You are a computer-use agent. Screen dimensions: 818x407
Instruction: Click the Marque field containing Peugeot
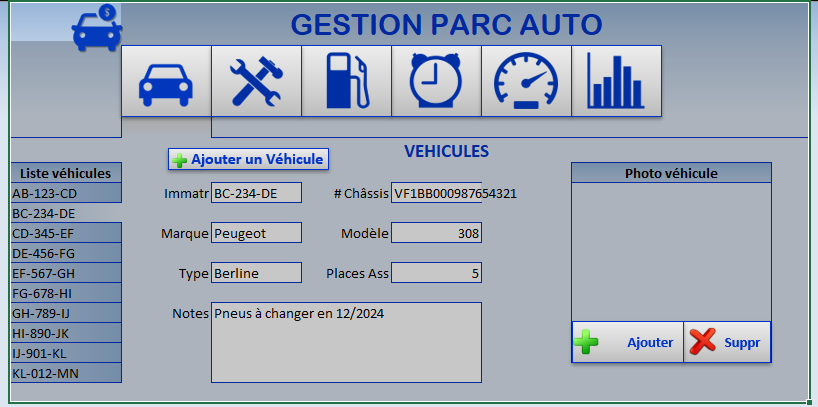click(x=256, y=233)
